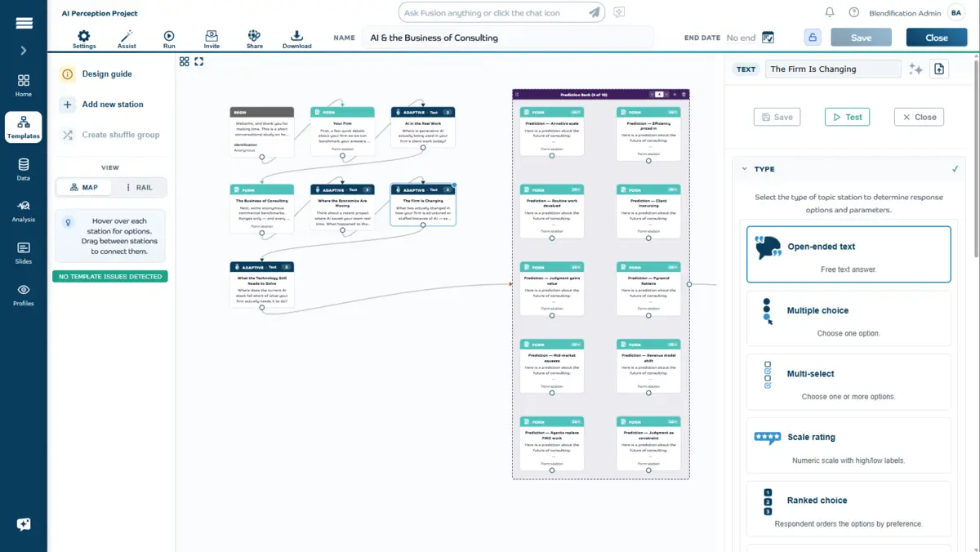
Task: Click the grid arrange icon above the canvas
Action: (185, 61)
